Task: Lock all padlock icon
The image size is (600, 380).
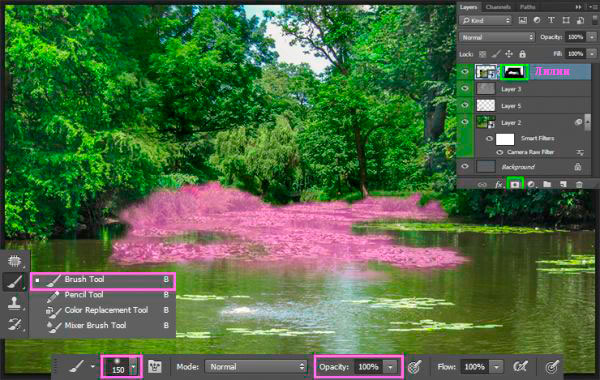Action: 522,54
